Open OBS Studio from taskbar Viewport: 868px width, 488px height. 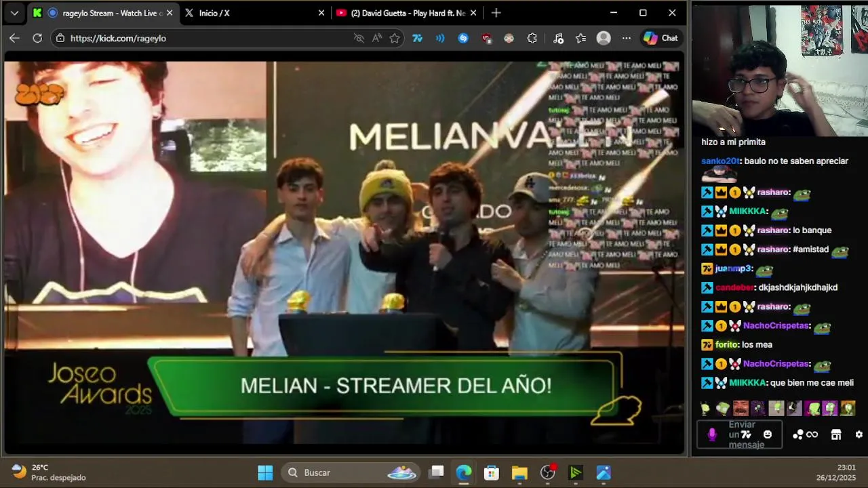(x=548, y=472)
